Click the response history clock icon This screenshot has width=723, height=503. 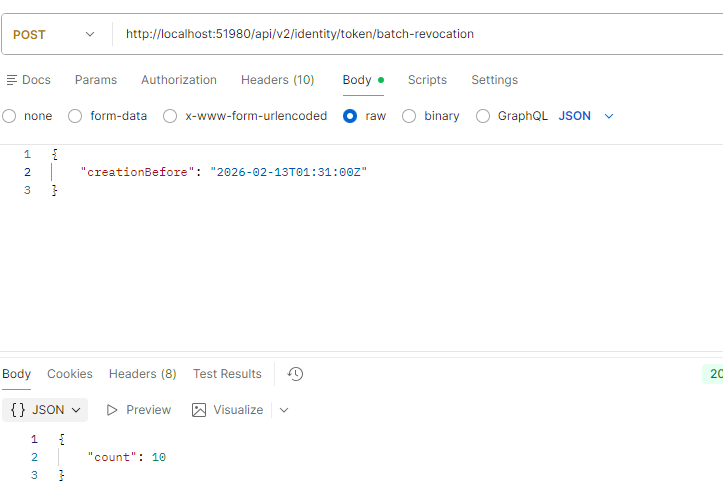295,374
